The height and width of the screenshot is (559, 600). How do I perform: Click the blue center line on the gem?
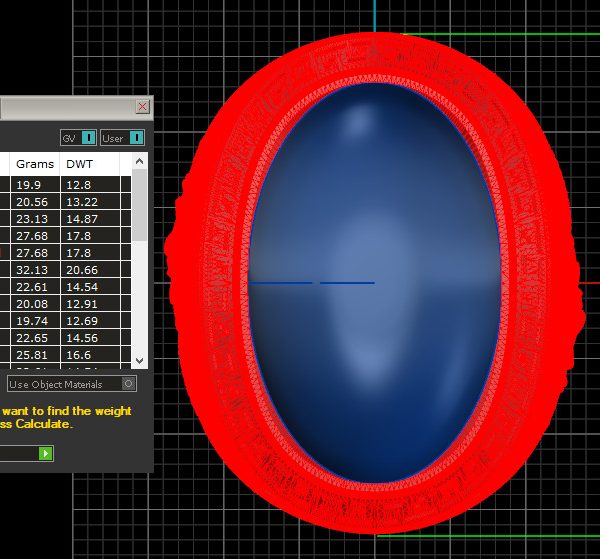pyautogui.click(x=346, y=283)
